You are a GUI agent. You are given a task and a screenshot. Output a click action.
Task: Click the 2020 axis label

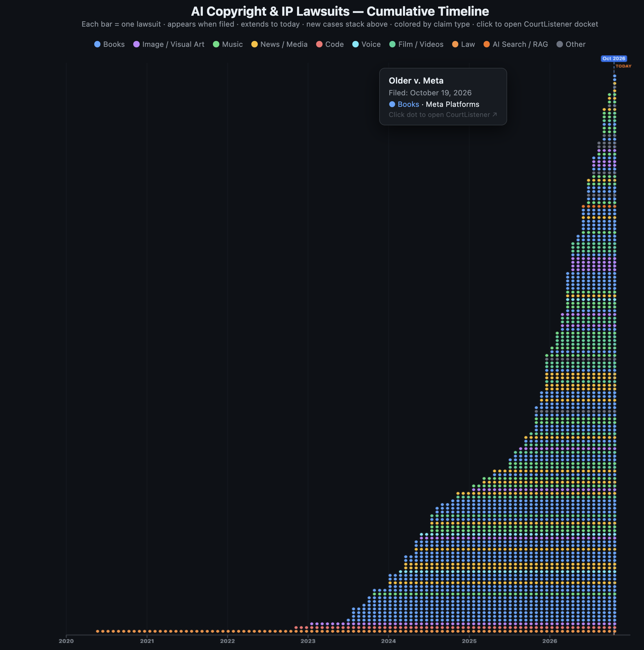66,641
